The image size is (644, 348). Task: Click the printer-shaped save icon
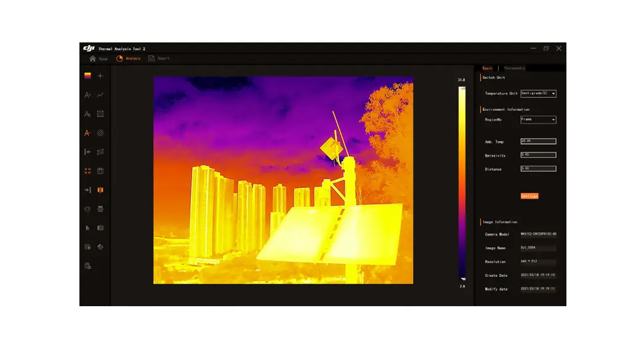[x=100, y=209]
